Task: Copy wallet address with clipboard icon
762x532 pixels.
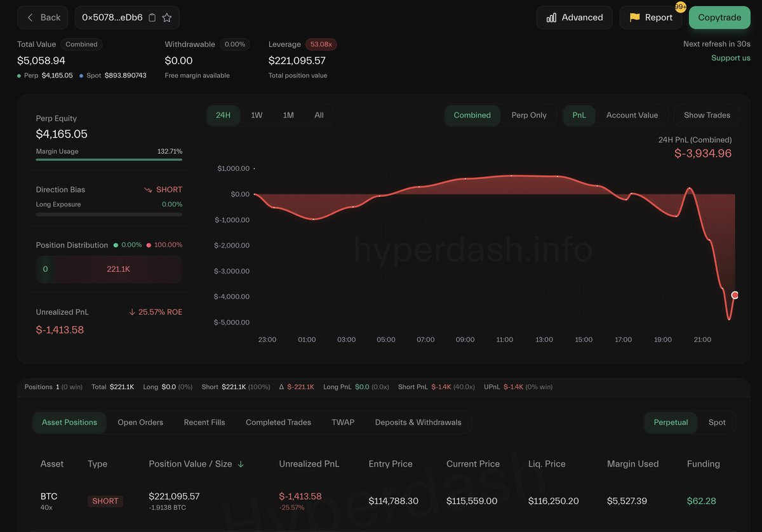Action: (152, 18)
